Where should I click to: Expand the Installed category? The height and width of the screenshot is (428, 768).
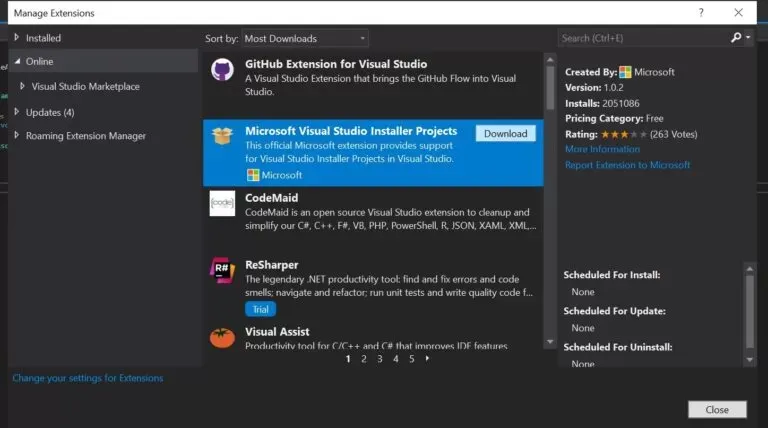click(17, 37)
